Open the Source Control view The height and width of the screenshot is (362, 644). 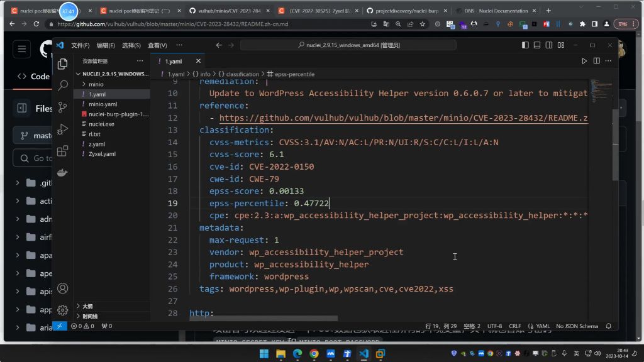62,107
